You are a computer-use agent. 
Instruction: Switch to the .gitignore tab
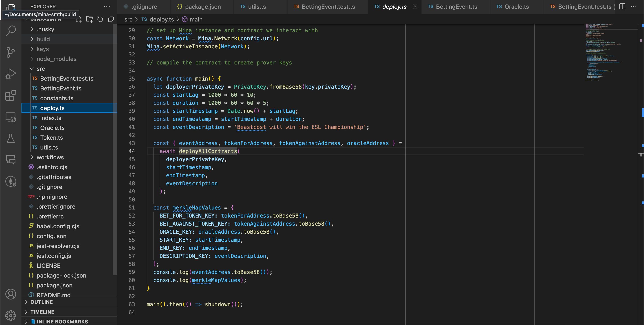click(x=144, y=7)
